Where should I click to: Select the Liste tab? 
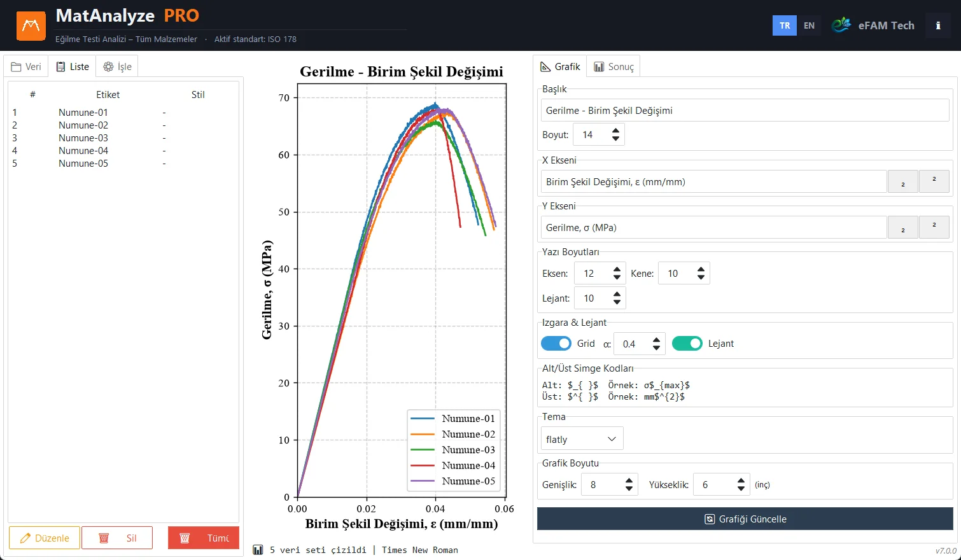click(73, 67)
